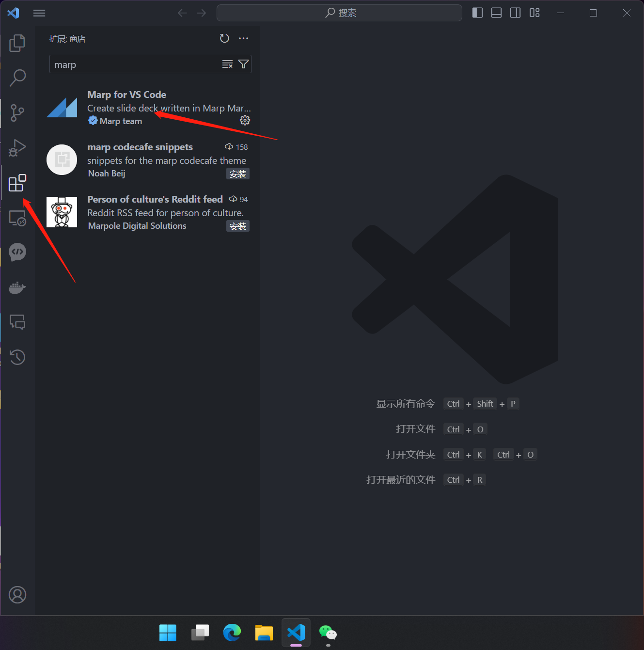Click the 显示所有命令 label
Screen dimensions: 644x650
[x=406, y=404]
